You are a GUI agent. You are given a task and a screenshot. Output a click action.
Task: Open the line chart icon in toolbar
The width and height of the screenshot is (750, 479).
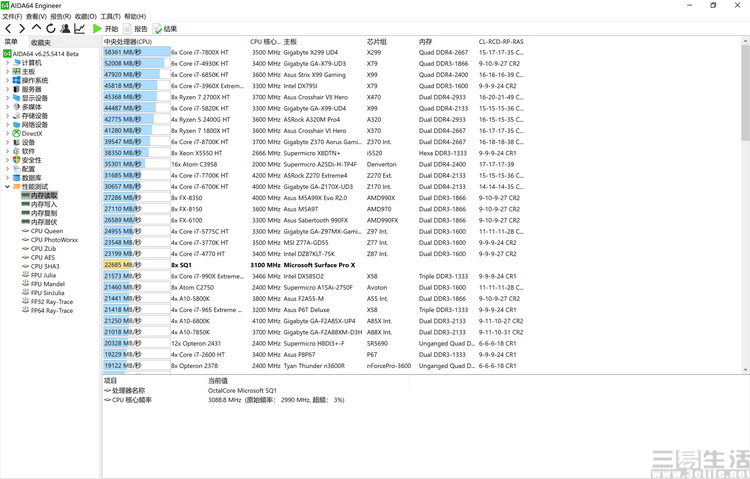[x=79, y=29]
